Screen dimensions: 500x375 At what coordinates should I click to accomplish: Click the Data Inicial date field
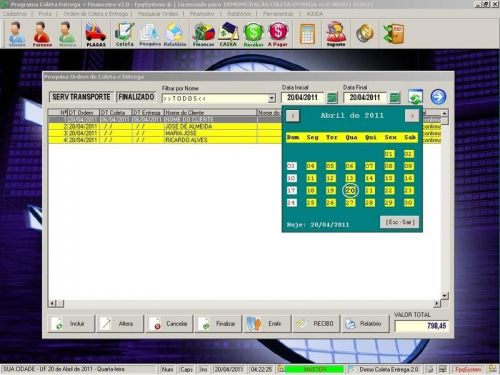click(303, 98)
